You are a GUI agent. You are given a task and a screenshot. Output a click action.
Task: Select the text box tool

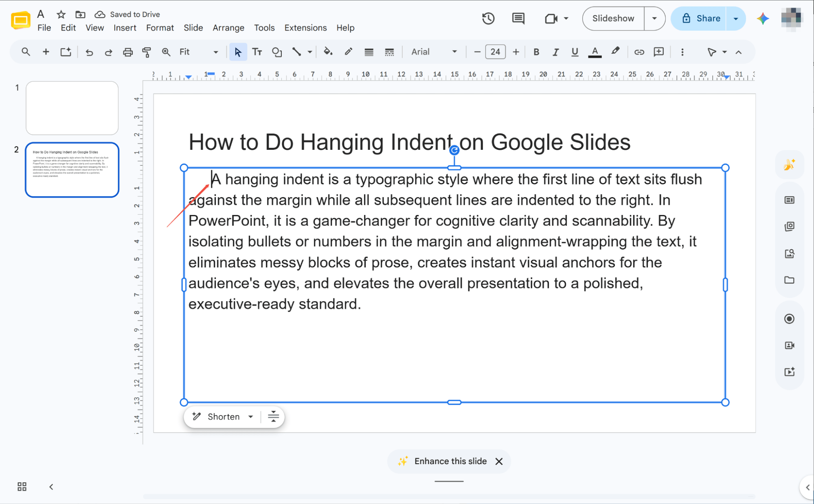point(257,52)
